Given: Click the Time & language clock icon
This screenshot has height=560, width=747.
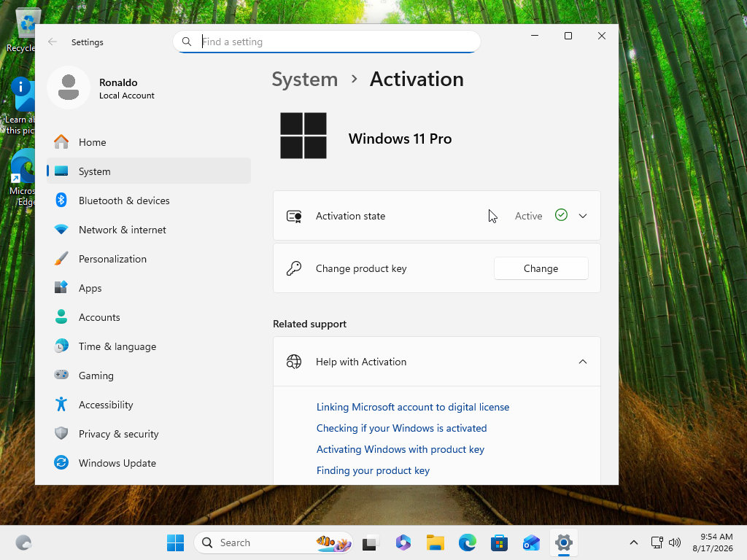Looking at the screenshot, I should click(x=61, y=346).
